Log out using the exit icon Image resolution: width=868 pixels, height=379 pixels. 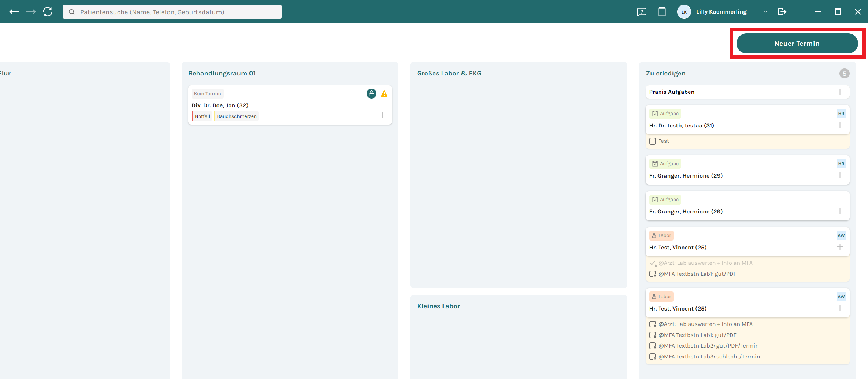[x=782, y=12]
